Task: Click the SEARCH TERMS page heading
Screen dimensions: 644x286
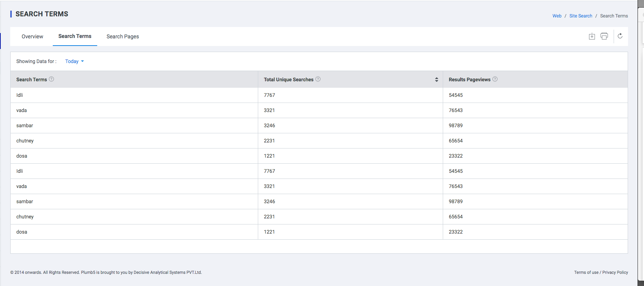Action: click(x=42, y=14)
